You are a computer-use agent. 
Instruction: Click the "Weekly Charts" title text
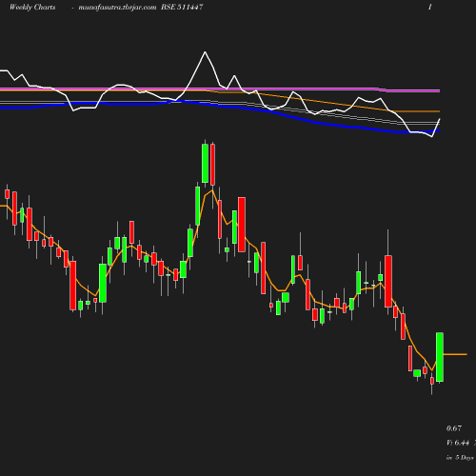pos(32,7)
